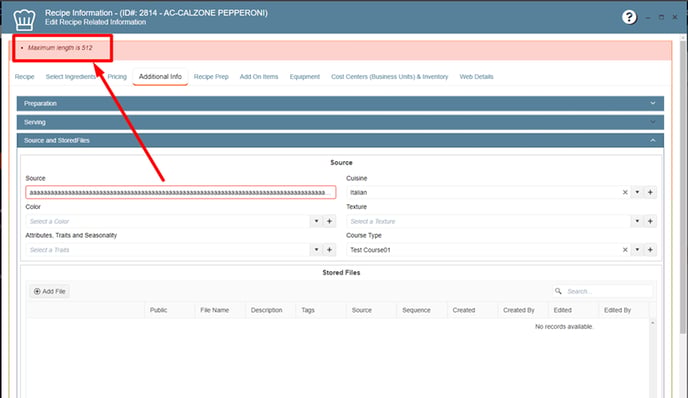Viewport: 688px width, 398px height.
Task: Switch to the Select Ingredients tab
Action: 71,77
